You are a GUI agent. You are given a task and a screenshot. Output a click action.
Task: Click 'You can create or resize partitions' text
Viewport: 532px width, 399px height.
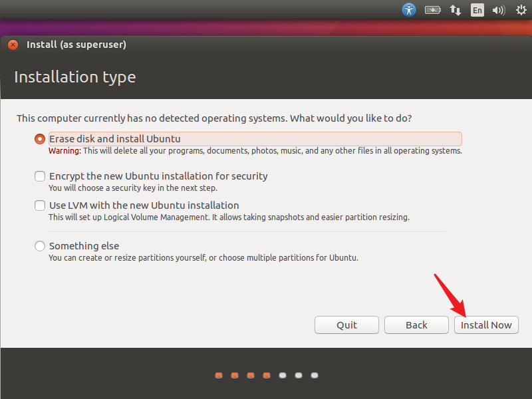pos(203,258)
